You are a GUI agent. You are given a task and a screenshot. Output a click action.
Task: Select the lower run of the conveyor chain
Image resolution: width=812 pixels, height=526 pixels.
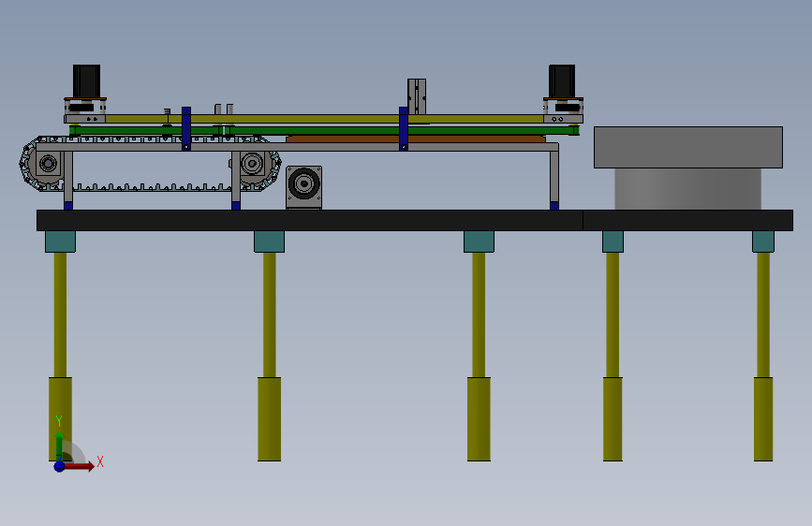tap(153, 187)
